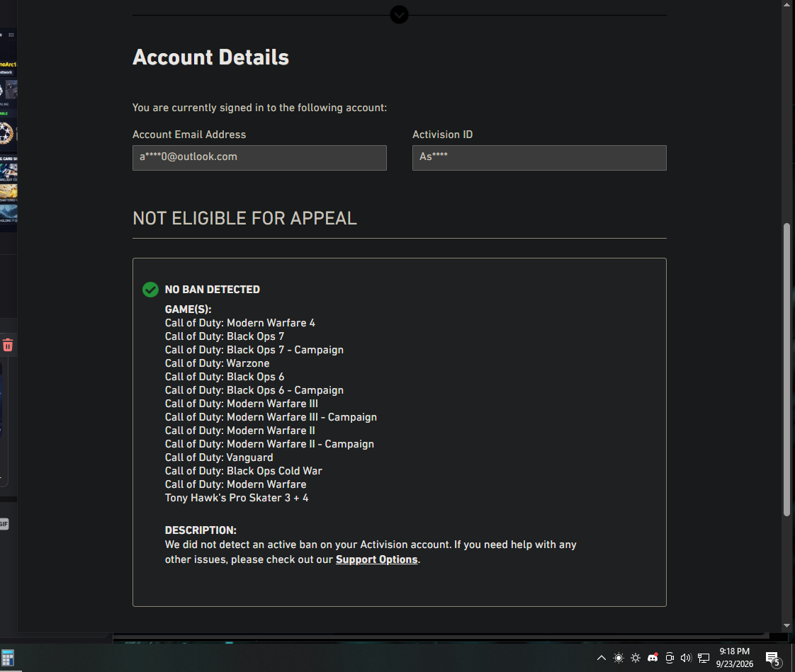Click the scrollbar down arrow
This screenshot has height=672, width=795.
(787, 625)
